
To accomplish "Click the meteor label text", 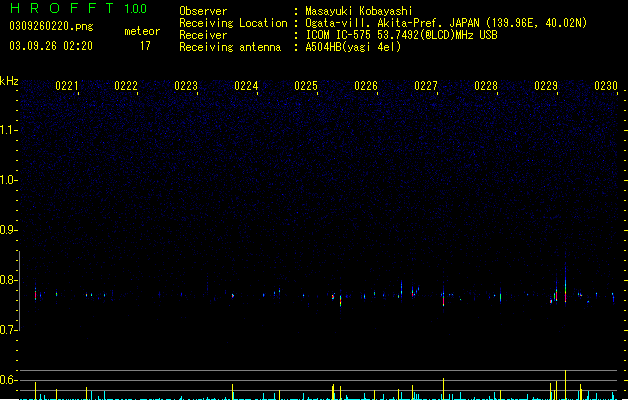I will (x=142, y=31).
